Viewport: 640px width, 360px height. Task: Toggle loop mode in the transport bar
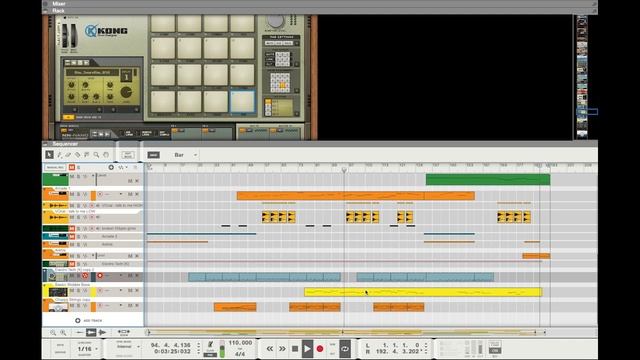tap(345, 349)
